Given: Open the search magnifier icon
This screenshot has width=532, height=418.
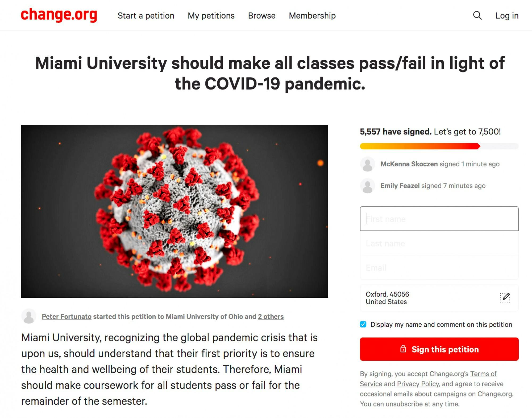Looking at the screenshot, I should tap(477, 15).
